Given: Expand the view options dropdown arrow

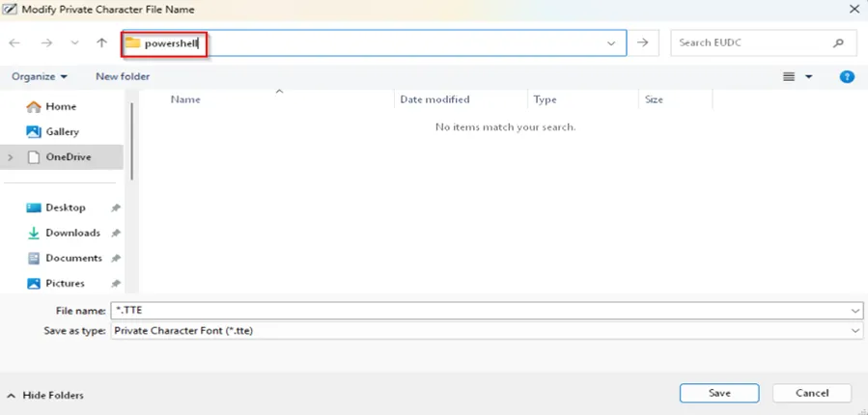Looking at the screenshot, I should pos(809,76).
